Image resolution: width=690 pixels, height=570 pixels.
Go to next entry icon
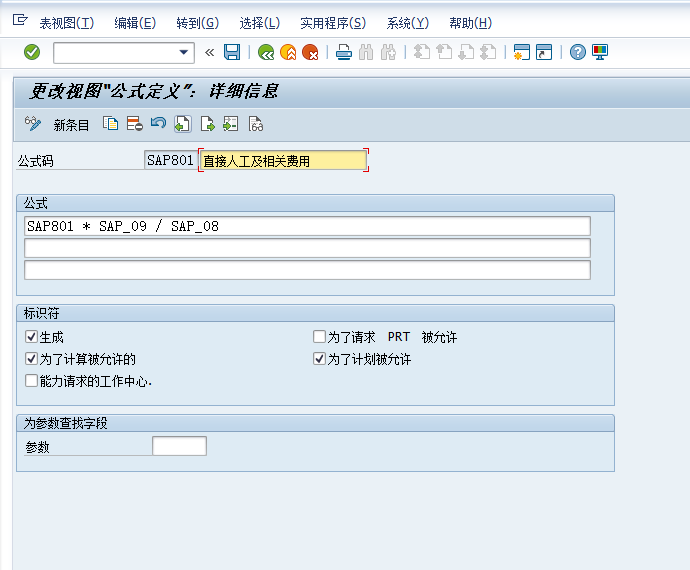(207, 124)
